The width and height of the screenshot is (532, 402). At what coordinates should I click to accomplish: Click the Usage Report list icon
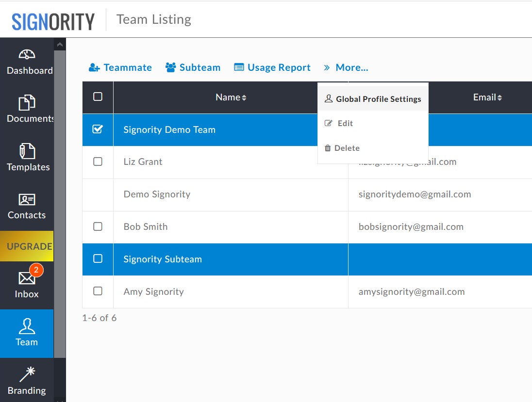239,67
